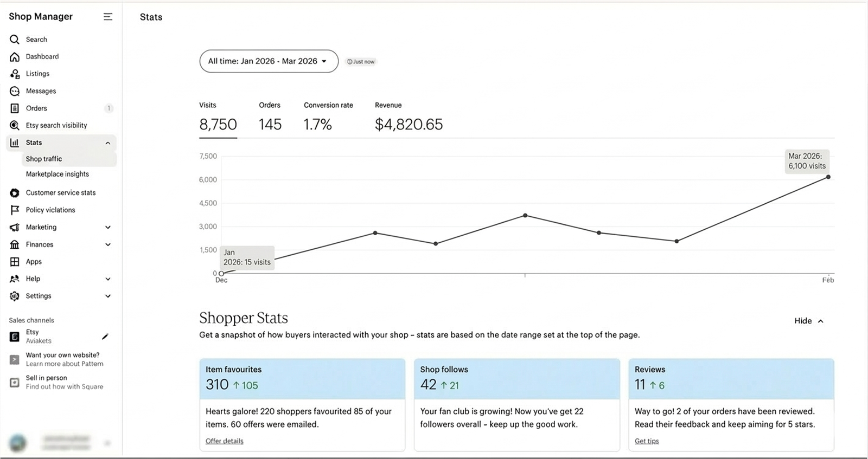This screenshot has width=868, height=459.
Task: Switch chart to the Revenue metric tab
Action: [x=409, y=118]
